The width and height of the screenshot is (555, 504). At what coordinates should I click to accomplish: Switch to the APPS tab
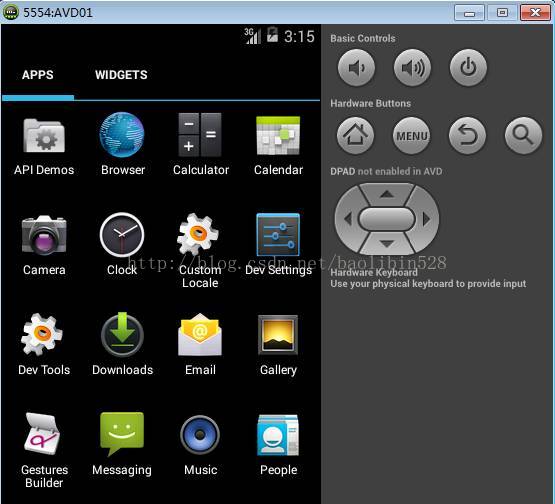(x=38, y=75)
